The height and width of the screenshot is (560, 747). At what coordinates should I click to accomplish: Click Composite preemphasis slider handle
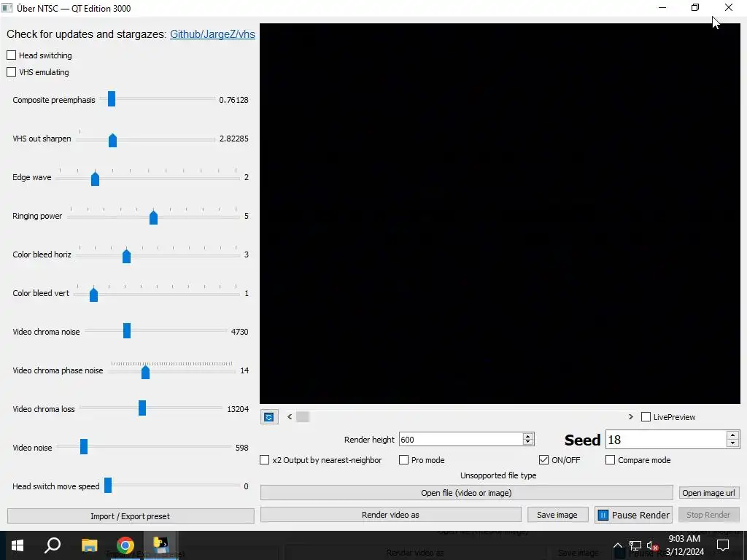pos(112,99)
